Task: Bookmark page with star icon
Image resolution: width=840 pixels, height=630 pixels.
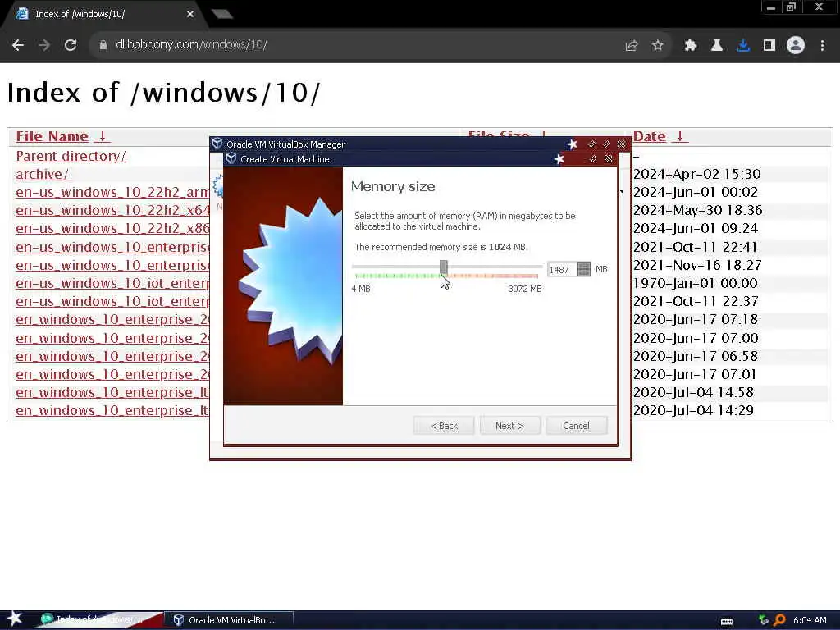Action: [x=658, y=46]
